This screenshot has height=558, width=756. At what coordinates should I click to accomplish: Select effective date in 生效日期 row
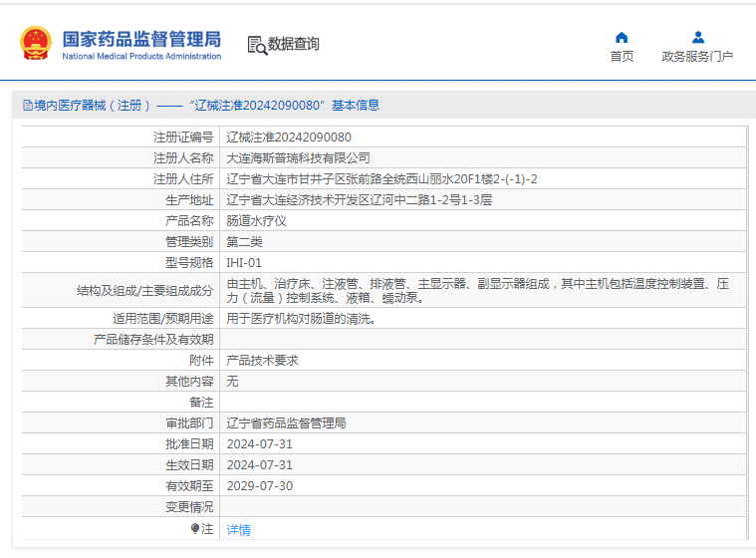point(259,465)
